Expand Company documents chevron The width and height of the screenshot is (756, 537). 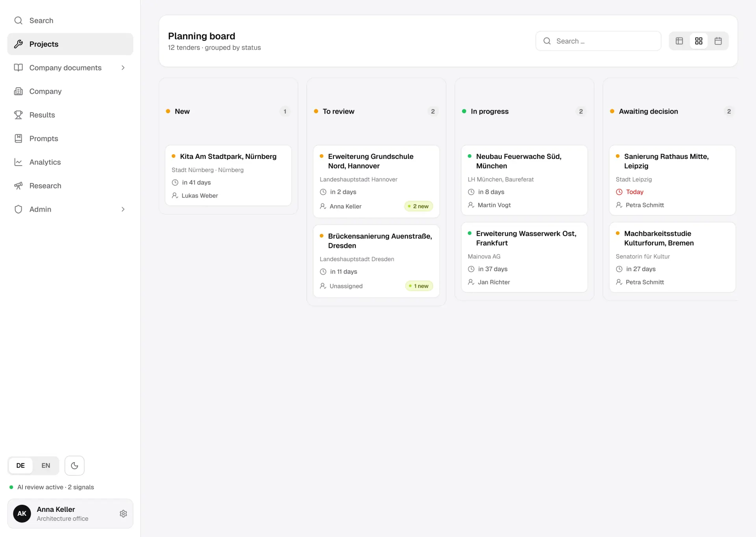click(123, 68)
